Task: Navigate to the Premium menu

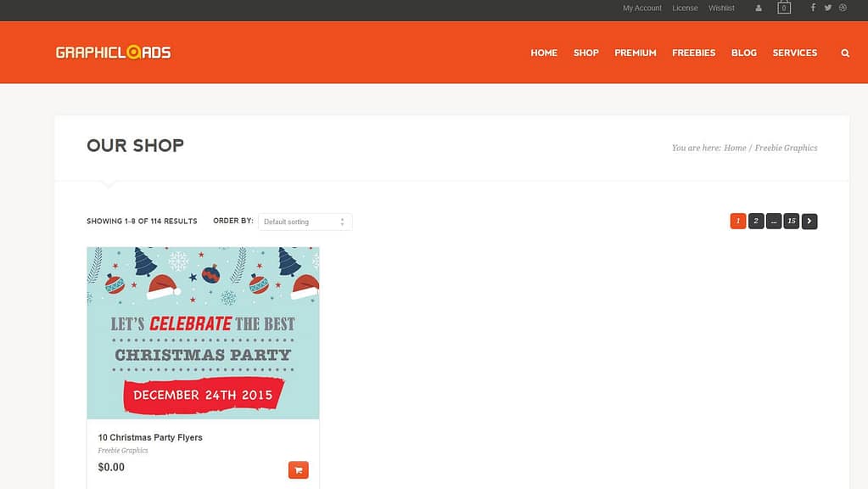Action: point(636,53)
